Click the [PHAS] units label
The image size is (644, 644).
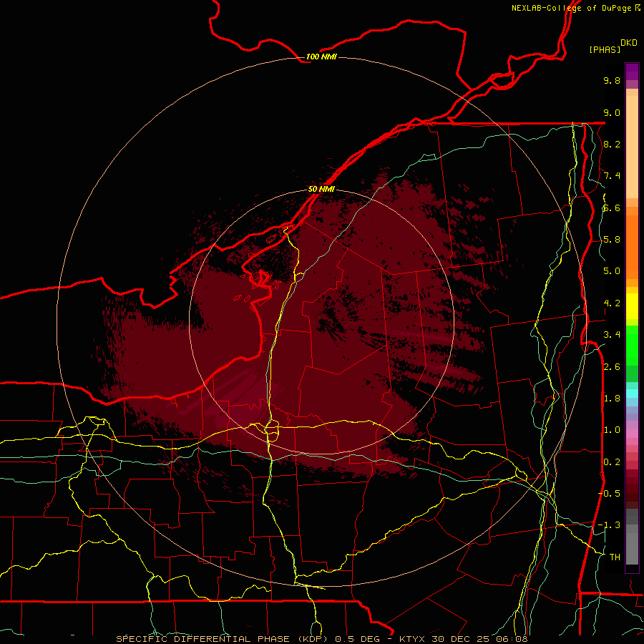605,49
